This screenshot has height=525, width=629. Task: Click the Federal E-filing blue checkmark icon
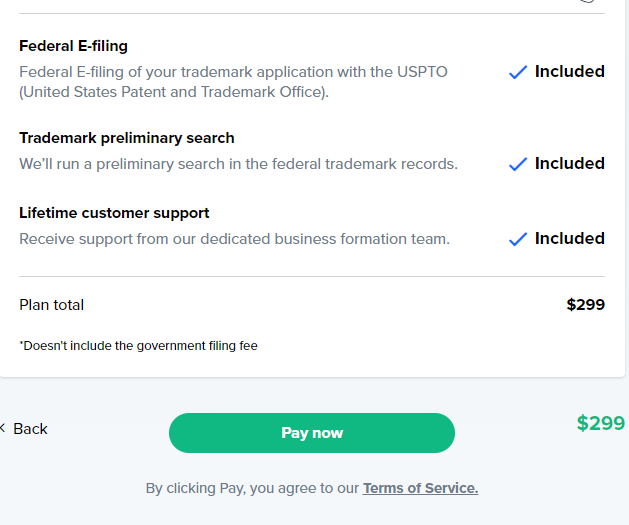point(517,72)
